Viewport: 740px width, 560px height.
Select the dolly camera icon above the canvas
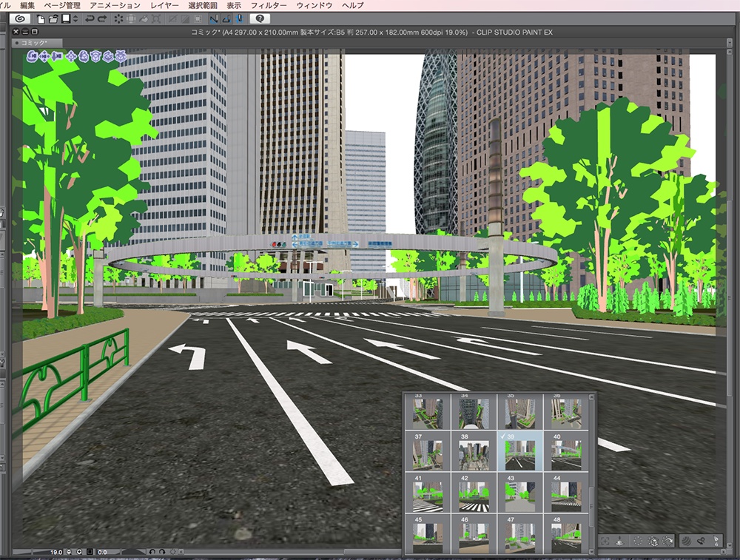(x=57, y=56)
